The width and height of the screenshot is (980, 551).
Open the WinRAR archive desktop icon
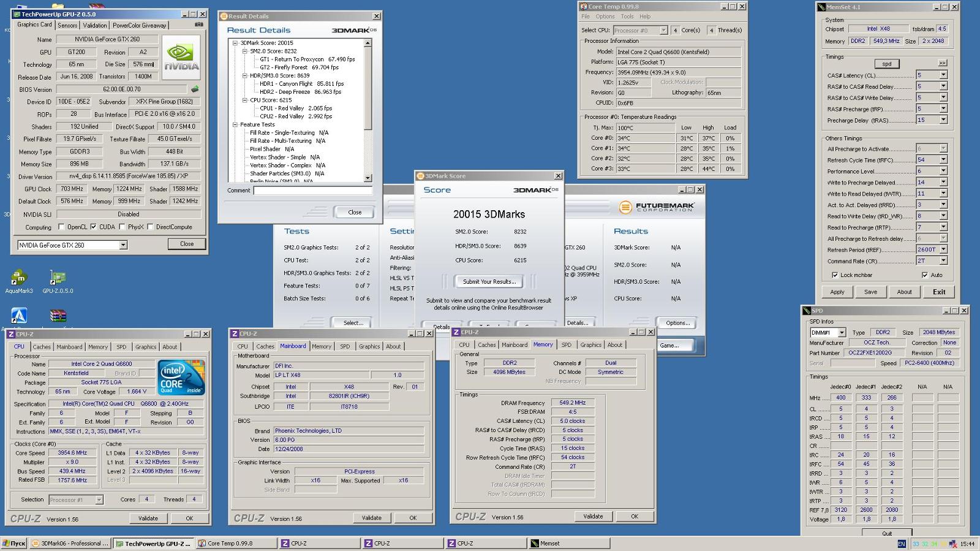pyautogui.click(x=58, y=316)
